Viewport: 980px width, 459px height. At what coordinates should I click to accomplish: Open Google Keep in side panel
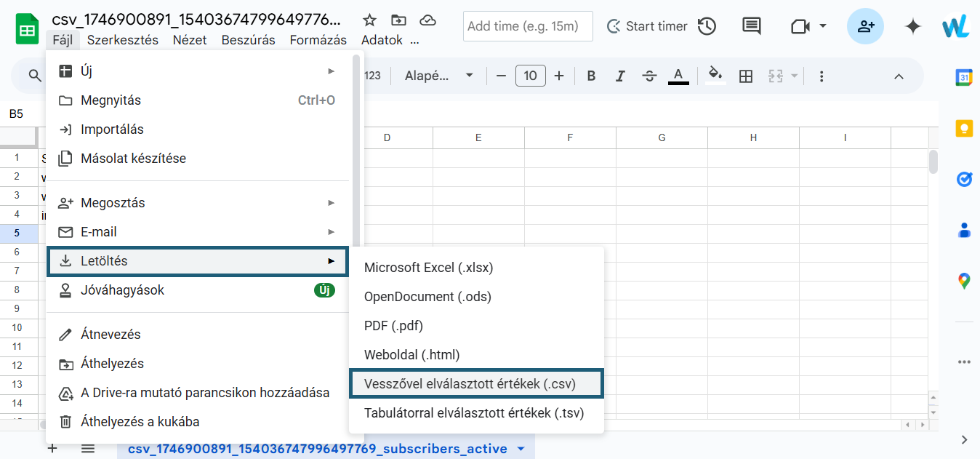click(x=964, y=128)
